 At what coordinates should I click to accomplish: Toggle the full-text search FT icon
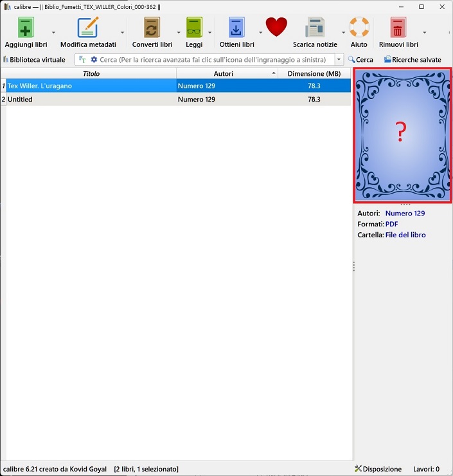(x=82, y=59)
